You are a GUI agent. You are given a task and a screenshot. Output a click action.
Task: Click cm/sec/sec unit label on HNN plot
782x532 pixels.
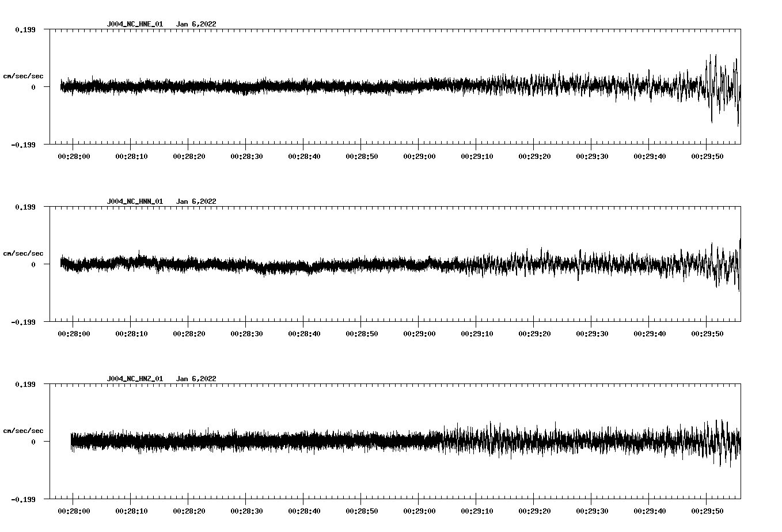click(23, 253)
